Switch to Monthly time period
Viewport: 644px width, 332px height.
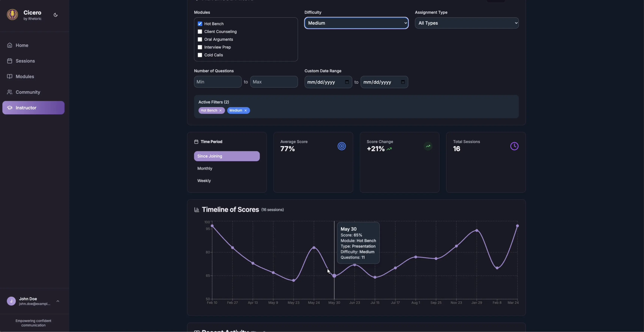click(205, 168)
